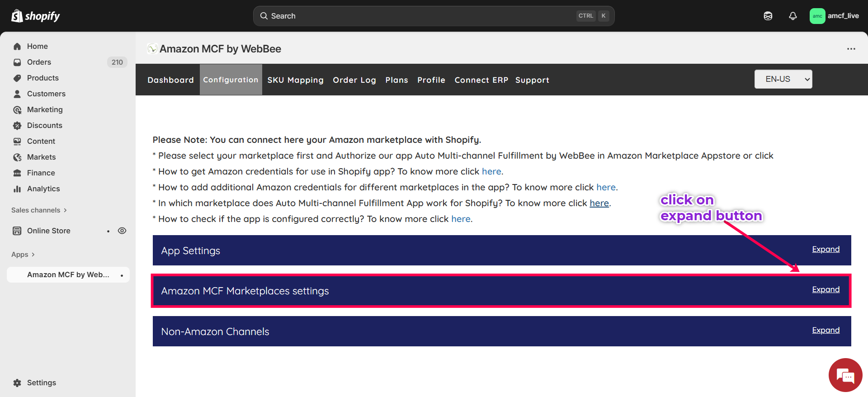
Task: Open the Sidekick assistant icon
Action: coord(768,16)
